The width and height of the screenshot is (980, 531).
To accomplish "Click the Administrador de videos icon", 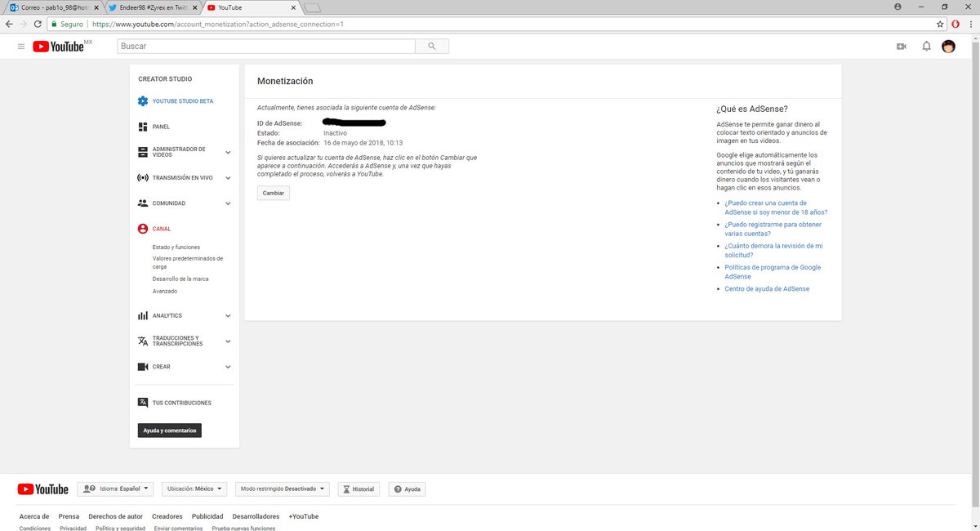I will (x=143, y=152).
